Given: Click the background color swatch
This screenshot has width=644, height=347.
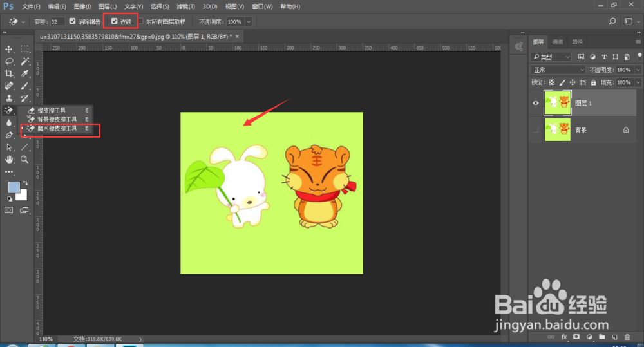Looking at the screenshot, I should coord(23,196).
